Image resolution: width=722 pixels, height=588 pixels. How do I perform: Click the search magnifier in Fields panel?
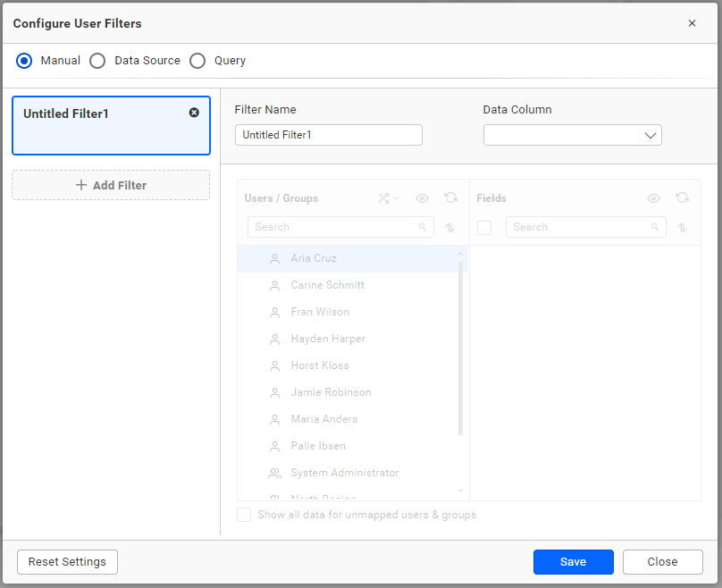tap(655, 227)
